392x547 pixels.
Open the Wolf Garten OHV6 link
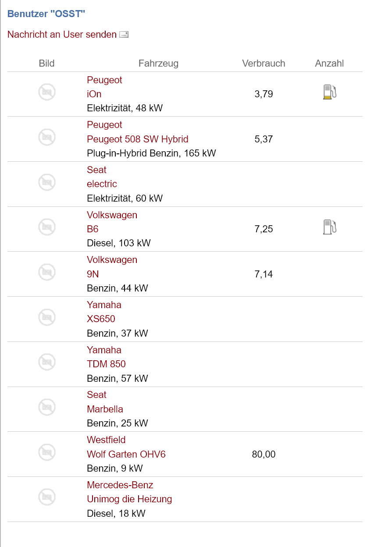126,455
